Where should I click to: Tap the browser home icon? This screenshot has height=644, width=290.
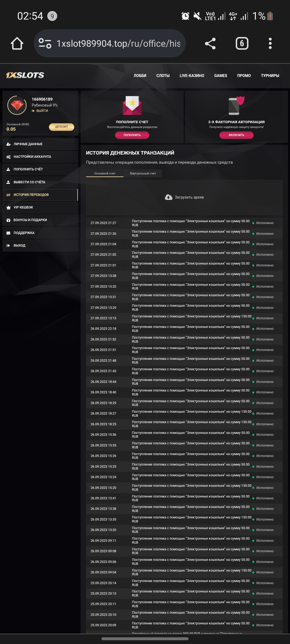tap(17, 43)
